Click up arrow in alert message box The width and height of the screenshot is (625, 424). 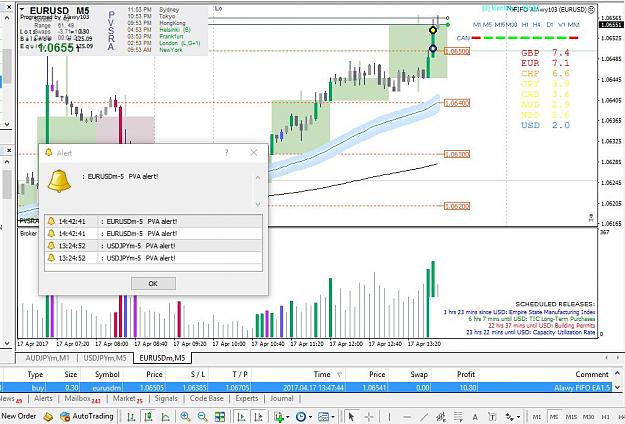[258, 178]
